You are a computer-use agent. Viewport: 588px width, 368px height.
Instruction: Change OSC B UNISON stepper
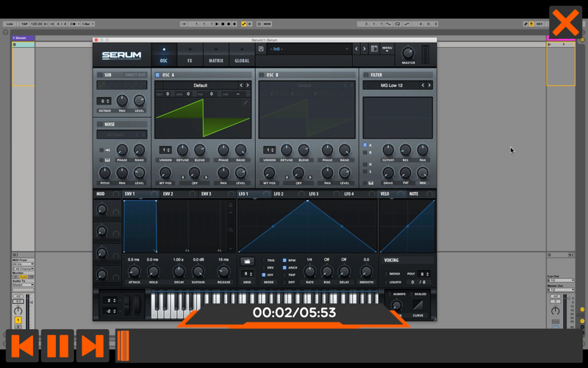[x=269, y=150]
